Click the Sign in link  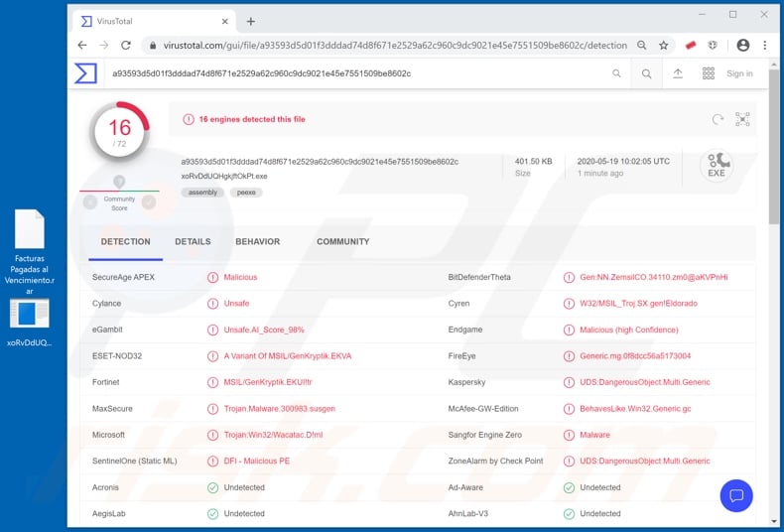739,73
